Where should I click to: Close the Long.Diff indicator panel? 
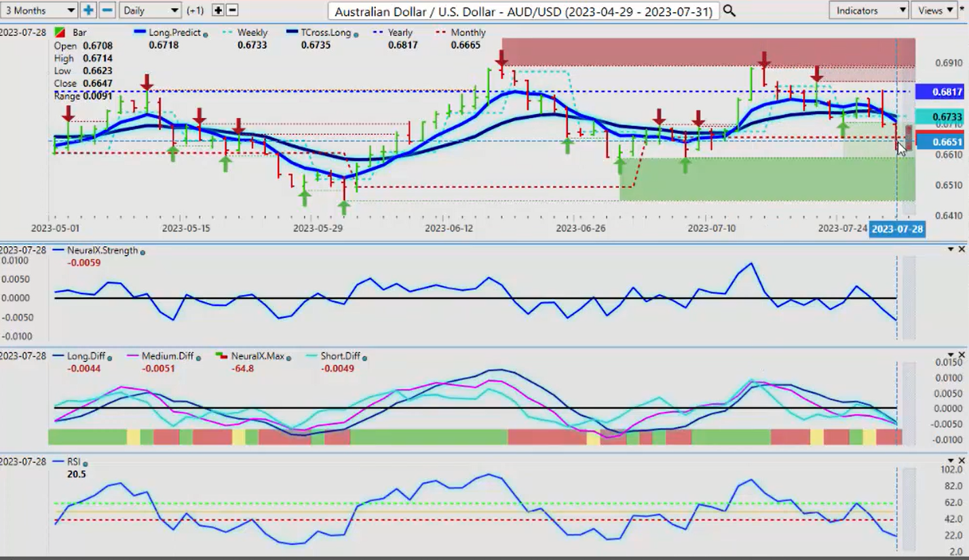click(961, 355)
